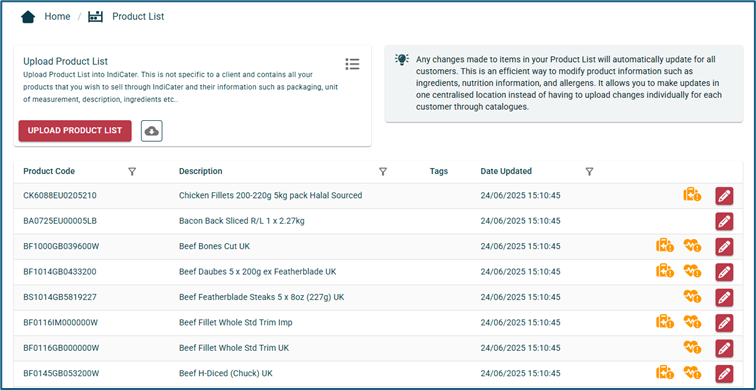Click ingredients warning icon for Chicken Fillets
This screenshot has height=390, width=756.
coord(692,195)
